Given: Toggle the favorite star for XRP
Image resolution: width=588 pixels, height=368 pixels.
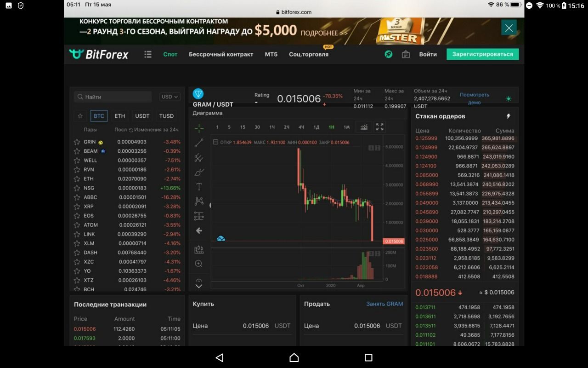Looking at the screenshot, I should [77, 207].
